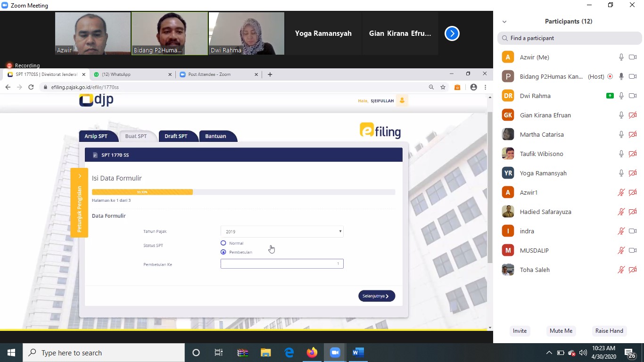This screenshot has width=644, height=362.
Task: Click the Selanjutnya button
Action: pos(376,296)
